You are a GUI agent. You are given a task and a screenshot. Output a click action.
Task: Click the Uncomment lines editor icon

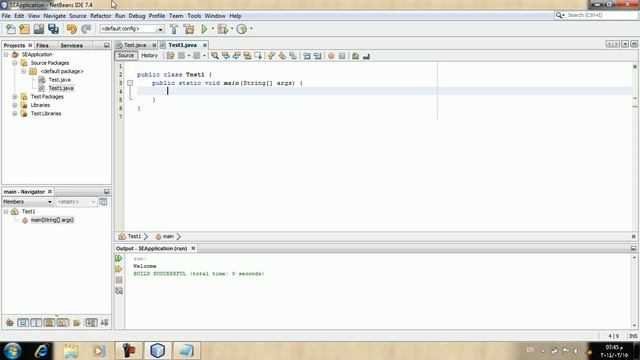[x=366, y=56]
